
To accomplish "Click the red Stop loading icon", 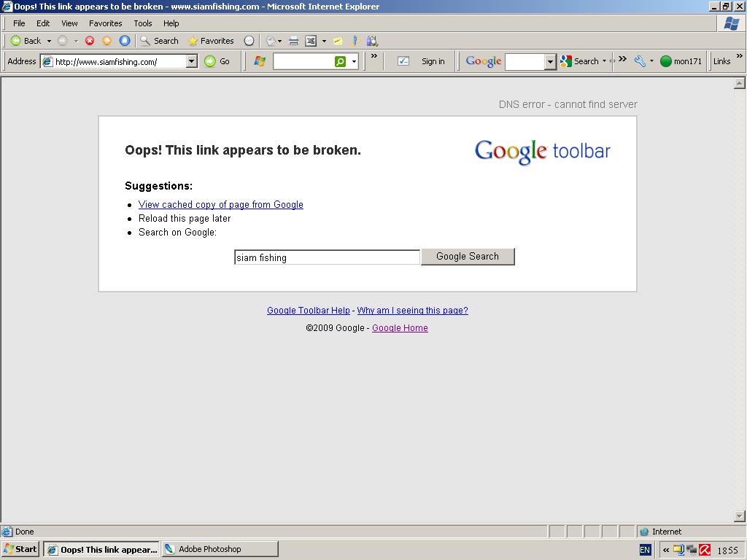I will [90, 41].
